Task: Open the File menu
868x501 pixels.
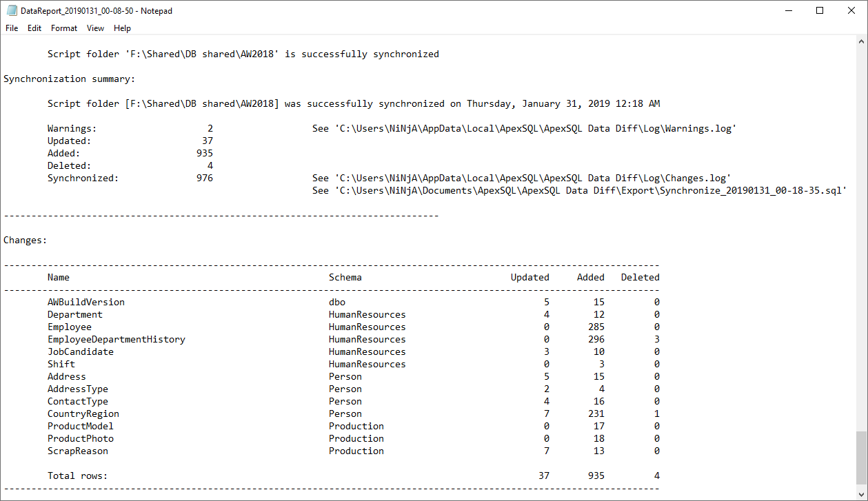Action: (12, 28)
